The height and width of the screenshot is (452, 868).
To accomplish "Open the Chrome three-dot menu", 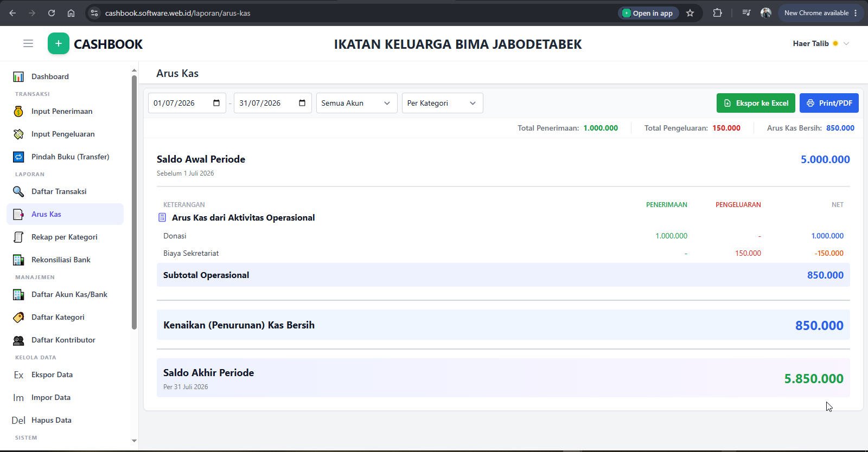I will click(856, 13).
